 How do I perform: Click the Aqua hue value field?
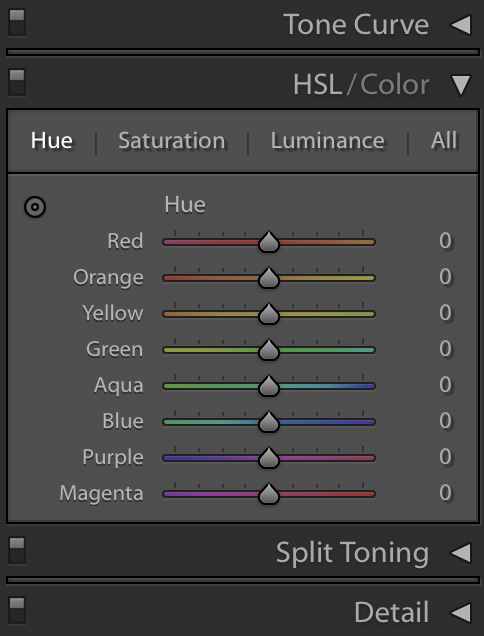[x=445, y=385]
